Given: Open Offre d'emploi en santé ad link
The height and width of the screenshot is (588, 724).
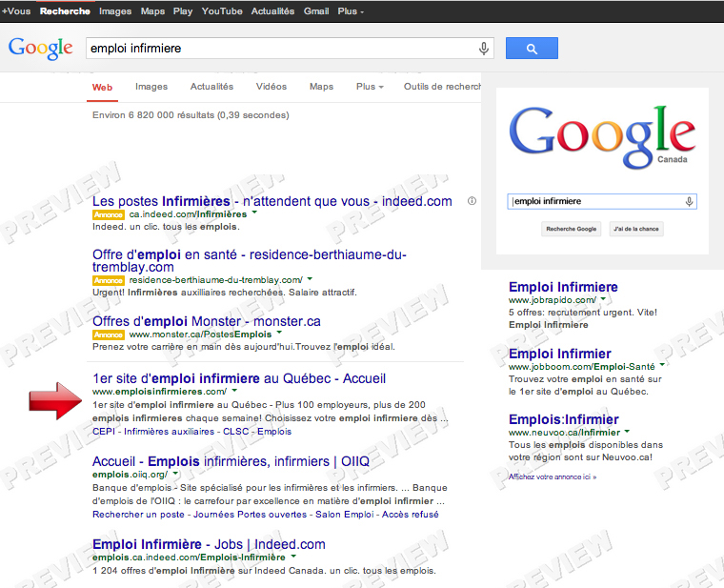Looking at the screenshot, I should coord(250,260).
